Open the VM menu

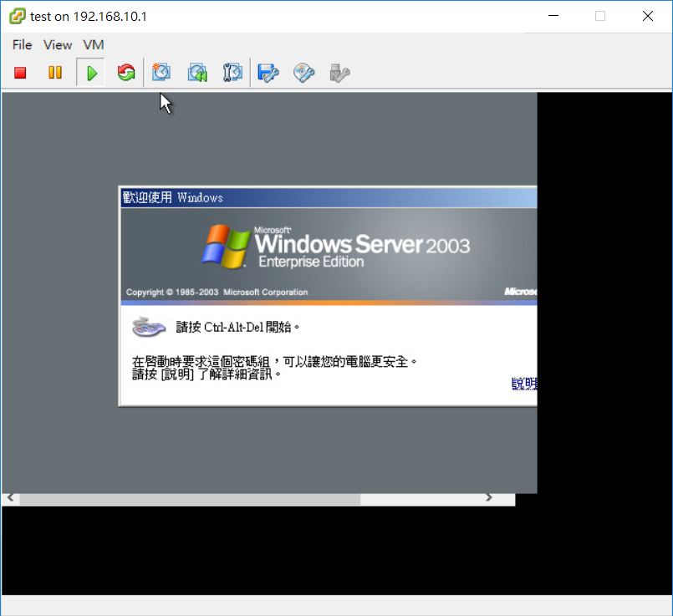click(94, 44)
